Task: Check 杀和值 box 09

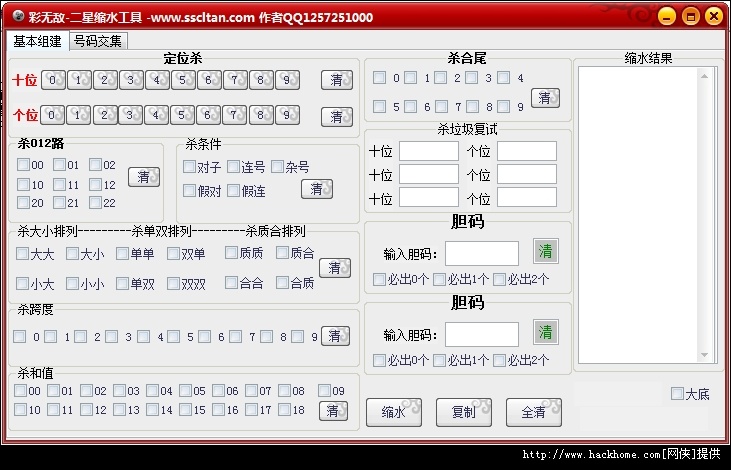Action: click(324, 390)
